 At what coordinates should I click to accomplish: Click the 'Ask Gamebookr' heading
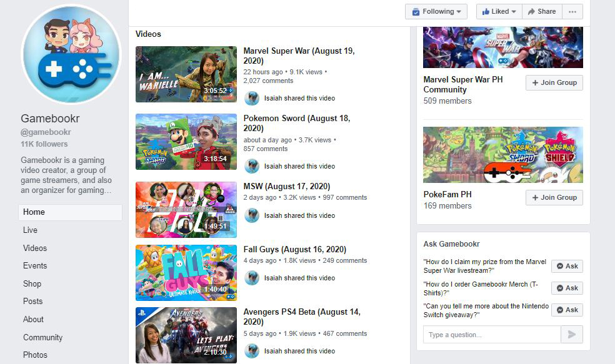pos(451,244)
